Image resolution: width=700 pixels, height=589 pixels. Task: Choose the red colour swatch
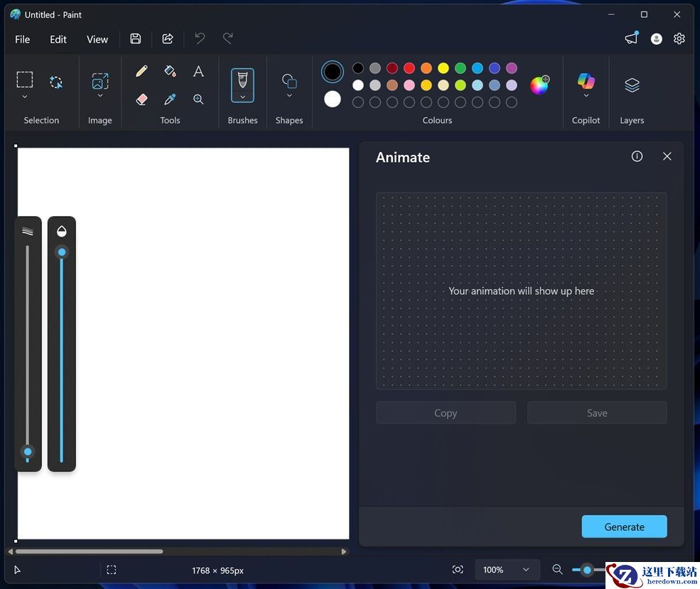(409, 68)
